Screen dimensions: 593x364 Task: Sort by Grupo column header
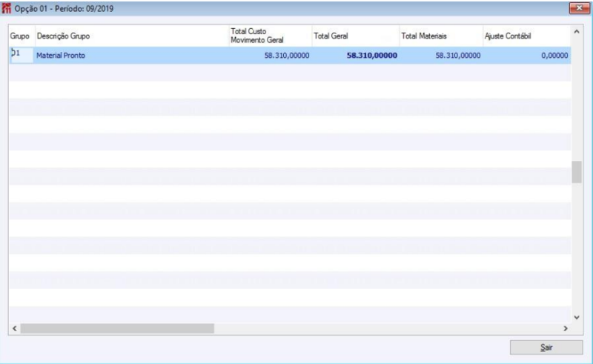[22, 36]
